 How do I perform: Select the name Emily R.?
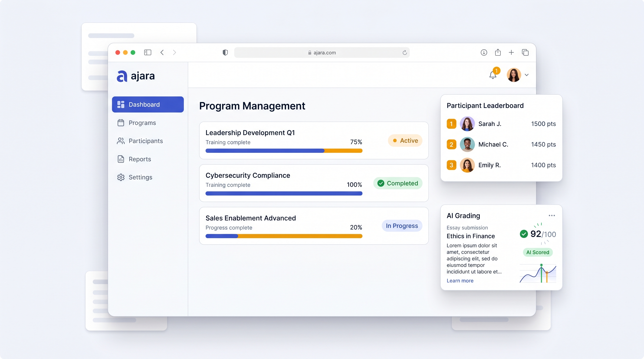490,165
